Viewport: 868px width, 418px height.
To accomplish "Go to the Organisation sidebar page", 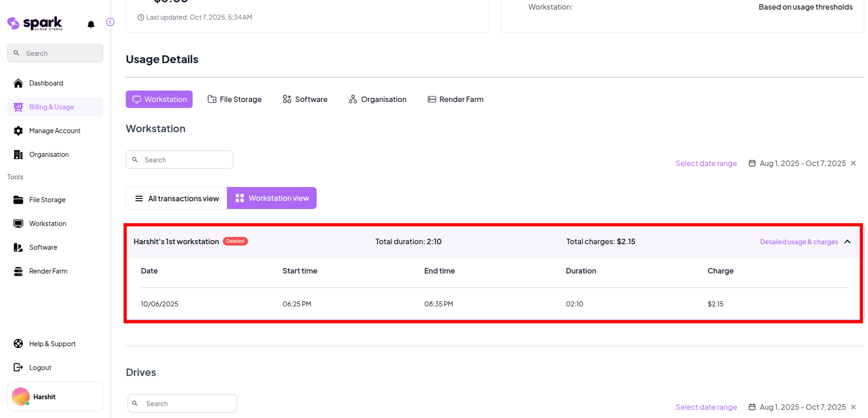I will [x=49, y=155].
